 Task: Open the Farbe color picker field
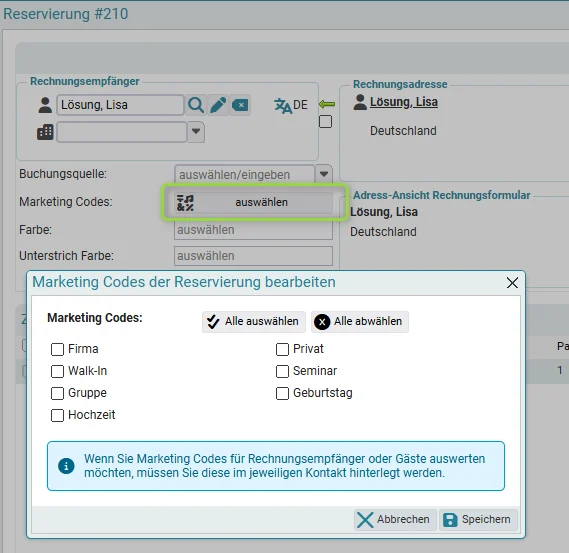click(x=253, y=230)
